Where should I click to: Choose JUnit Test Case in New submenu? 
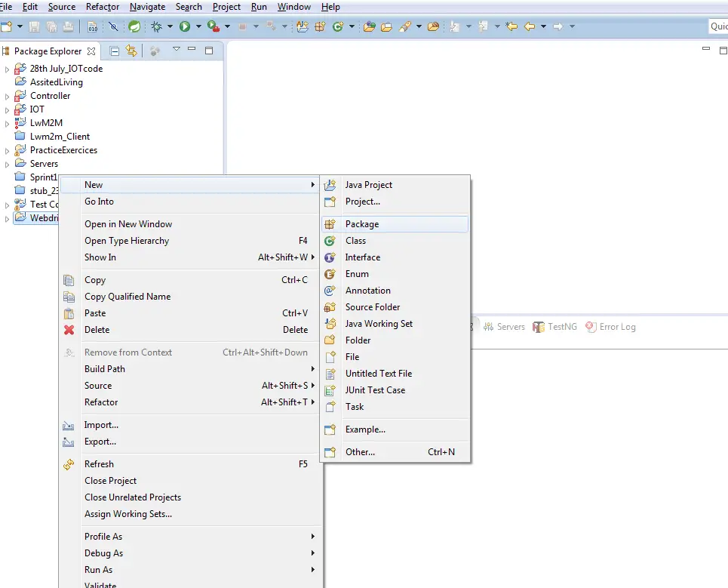tap(375, 390)
